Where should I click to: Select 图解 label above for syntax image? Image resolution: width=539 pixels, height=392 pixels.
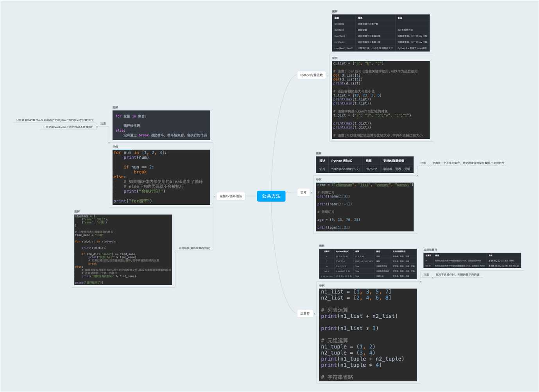click(x=115, y=107)
